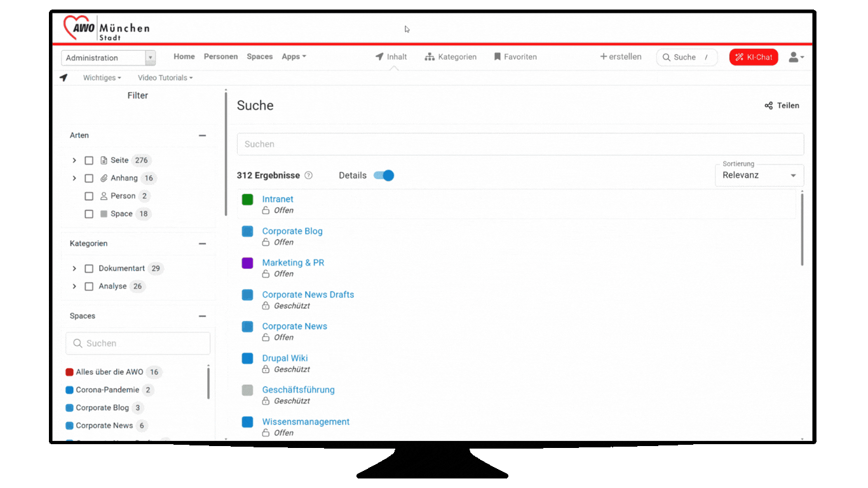Screen dimensions: 868x488
Task: Click the grey square icon next to Space
Action: coord(104,214)
